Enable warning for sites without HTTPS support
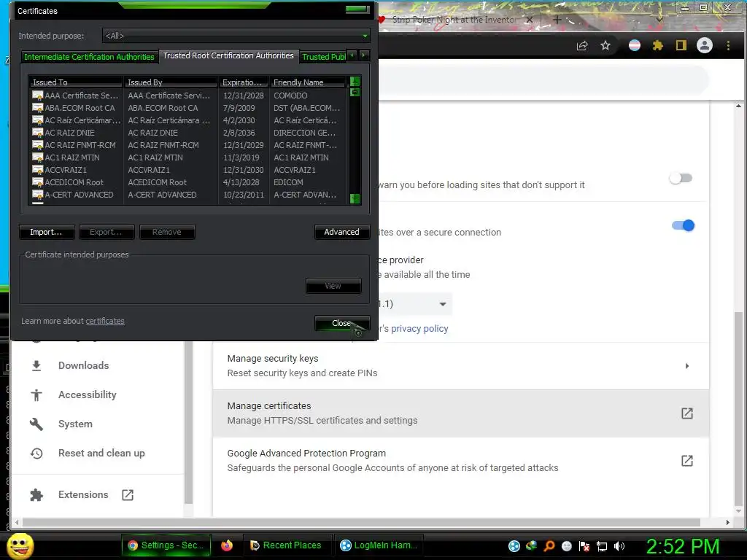The height and width of the screenshot is (560, 747). (681, 178)
